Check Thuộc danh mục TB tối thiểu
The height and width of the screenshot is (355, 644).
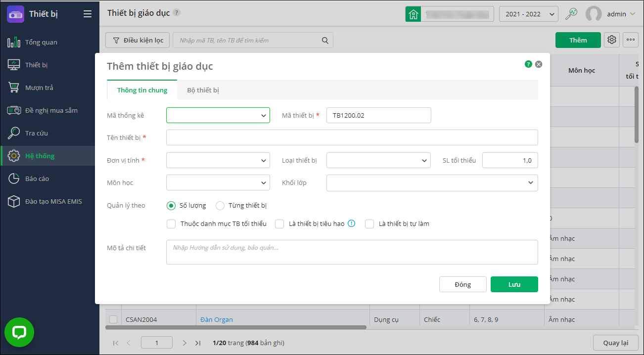[x=171, y=224]
